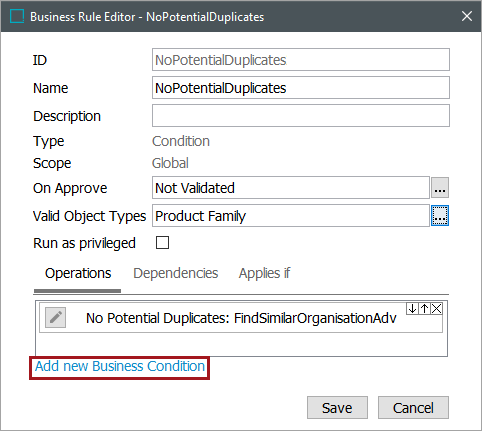Move the operation down with arrow icon
This screenshot has width=482, height=431.
pyautogui.click(x=412, y=309)
